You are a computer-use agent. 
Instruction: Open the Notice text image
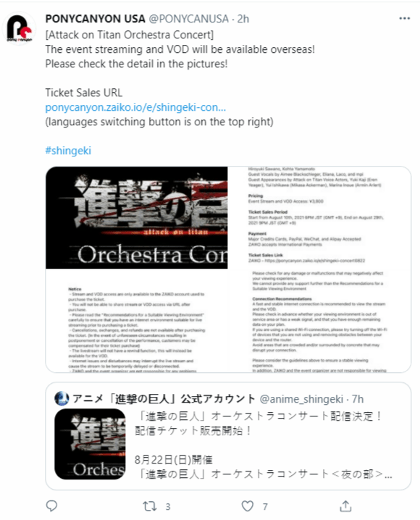point(137,321)
